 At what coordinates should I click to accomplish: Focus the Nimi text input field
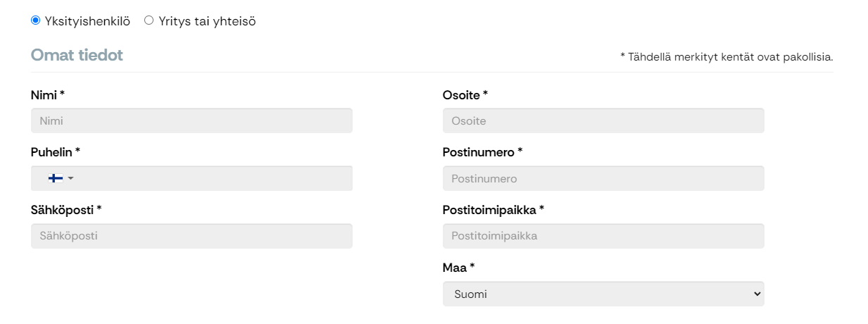[191, 120]
